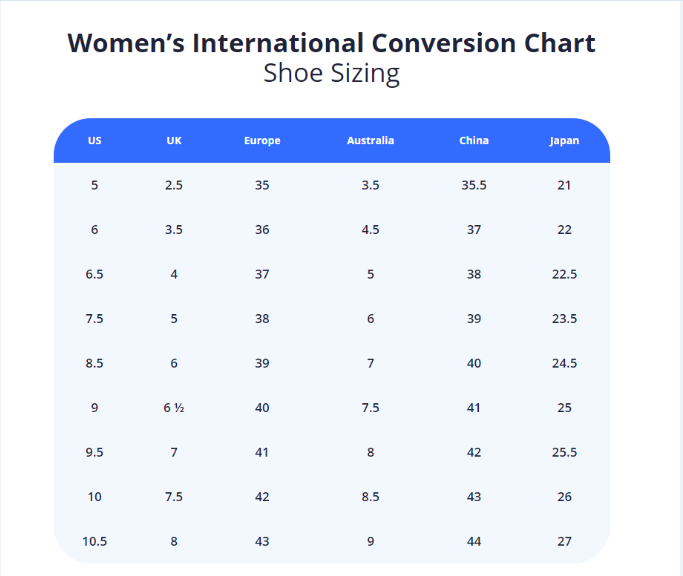Click the China size 44 cell
683x576 pixels.
point(474,541)
